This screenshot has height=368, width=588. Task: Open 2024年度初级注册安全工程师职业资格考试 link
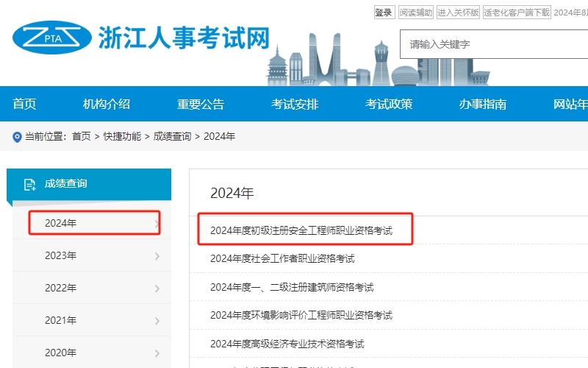[301, 230]
